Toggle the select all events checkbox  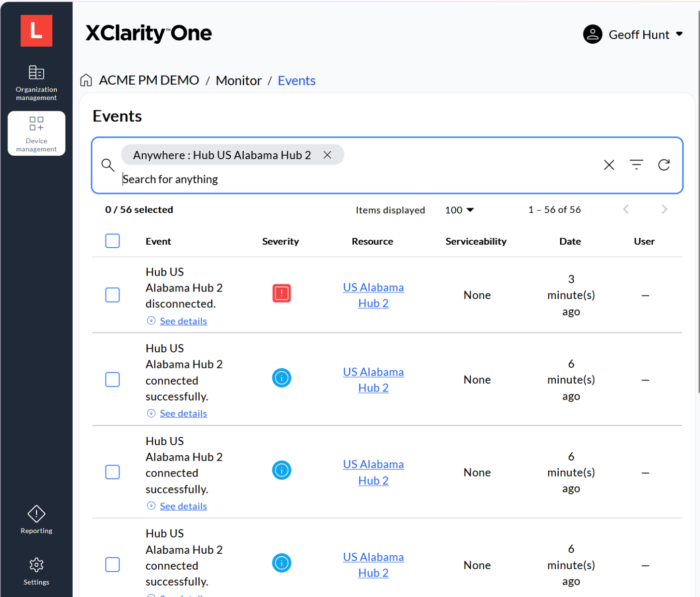112,241
